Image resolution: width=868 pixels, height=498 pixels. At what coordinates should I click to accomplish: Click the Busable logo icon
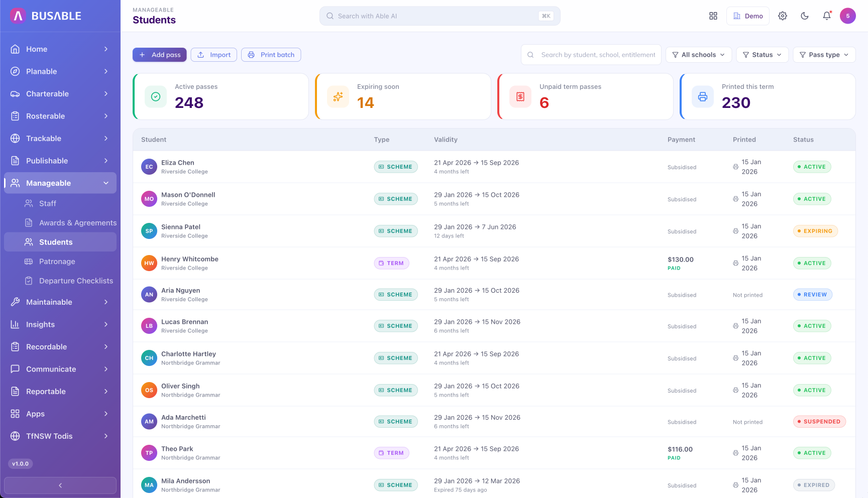click(x=18, y=16)
